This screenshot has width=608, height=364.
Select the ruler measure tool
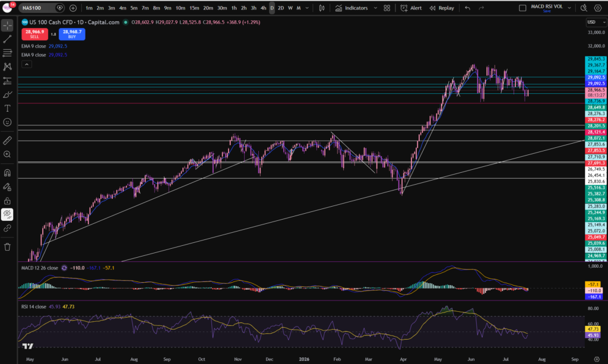pyautogui.click(x=7, y=140)
